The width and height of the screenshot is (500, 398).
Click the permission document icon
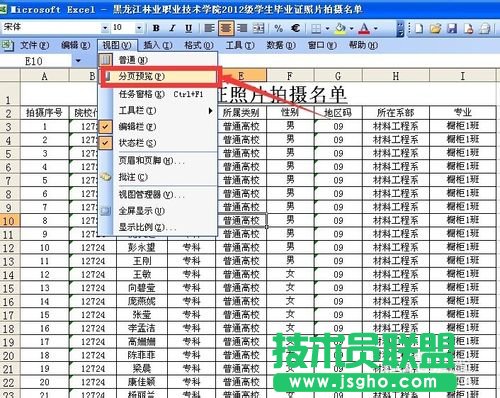point(468,28)
